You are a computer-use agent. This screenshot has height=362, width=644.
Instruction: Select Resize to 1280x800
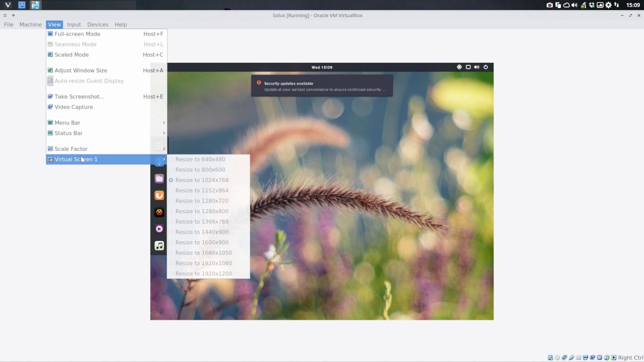click(x=208, y=211)
